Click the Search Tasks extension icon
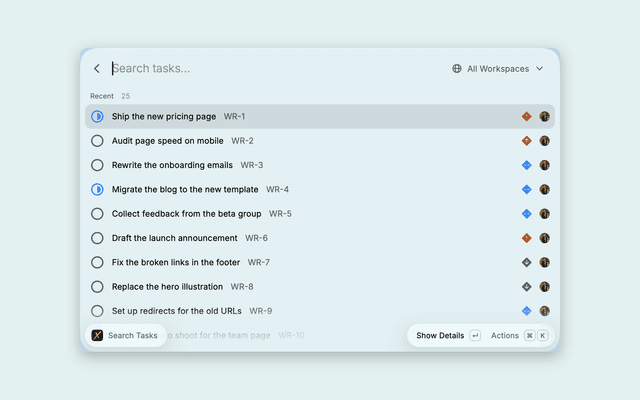 click(x=97, y=336)
